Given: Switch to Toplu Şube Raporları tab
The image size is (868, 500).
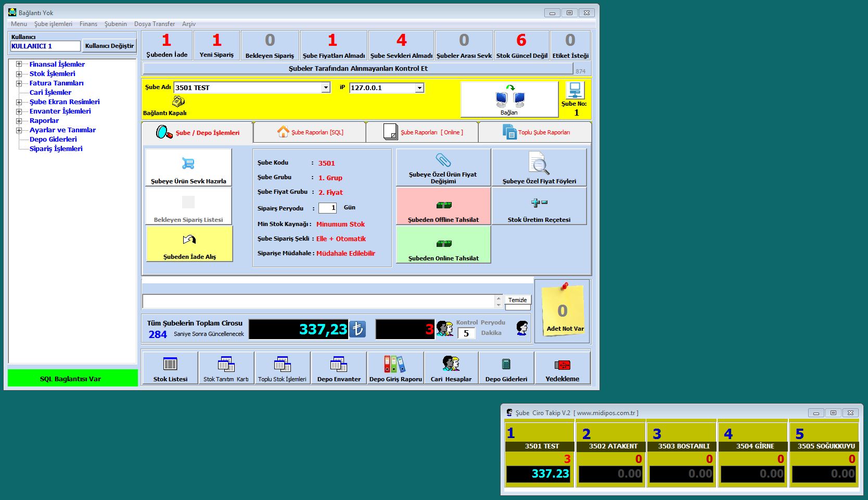Looking at the screenshot, I should [x=535, y=132].
